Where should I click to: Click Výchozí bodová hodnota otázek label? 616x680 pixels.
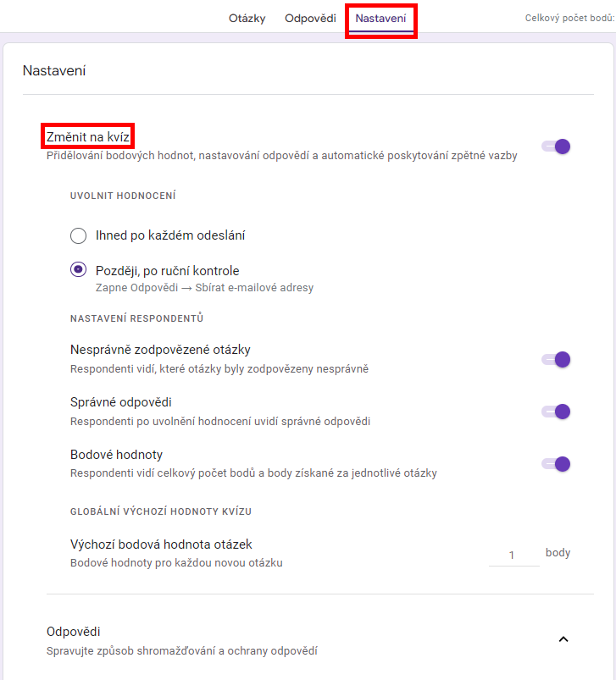[161, 545]
